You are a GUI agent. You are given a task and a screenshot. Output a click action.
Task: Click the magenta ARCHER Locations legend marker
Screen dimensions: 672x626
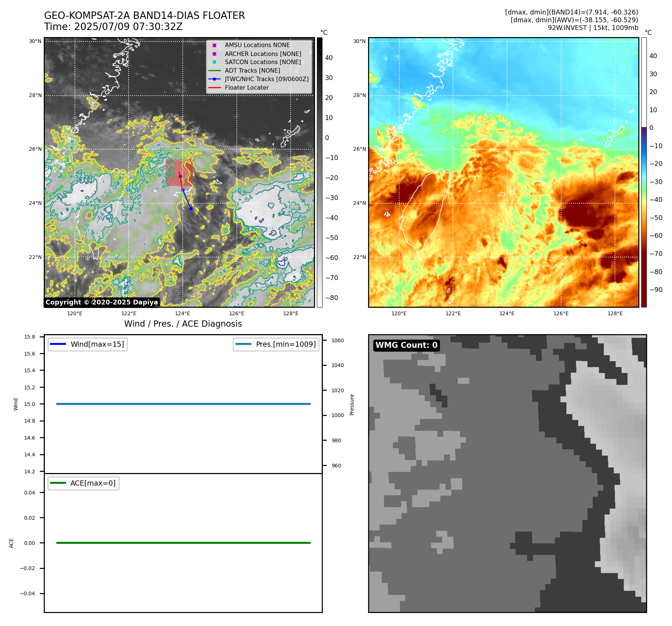coord(214,54)
